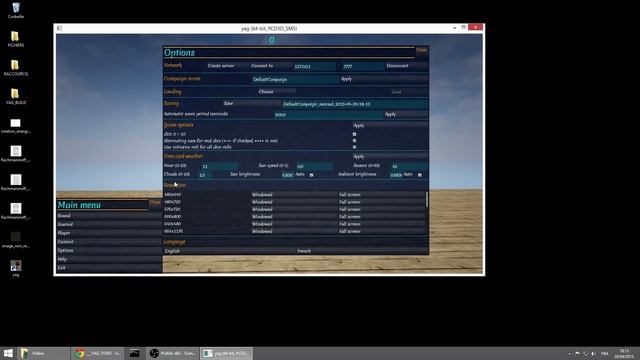Viewport: 640px width, 360px height.
Task: Click the save file name field
Action: point(354,104)
